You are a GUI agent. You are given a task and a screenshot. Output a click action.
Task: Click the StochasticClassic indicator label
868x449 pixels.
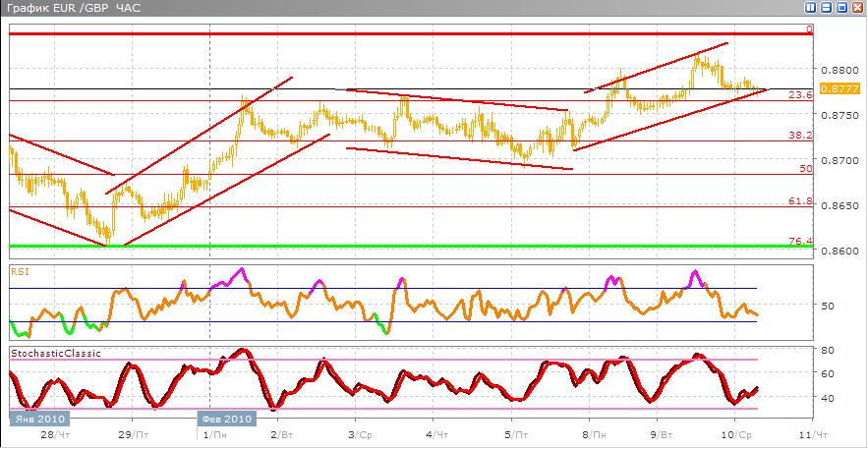55,352
